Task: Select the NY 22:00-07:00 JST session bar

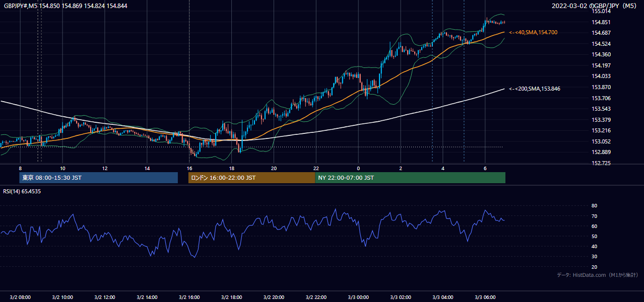Action: coord(410,178)
